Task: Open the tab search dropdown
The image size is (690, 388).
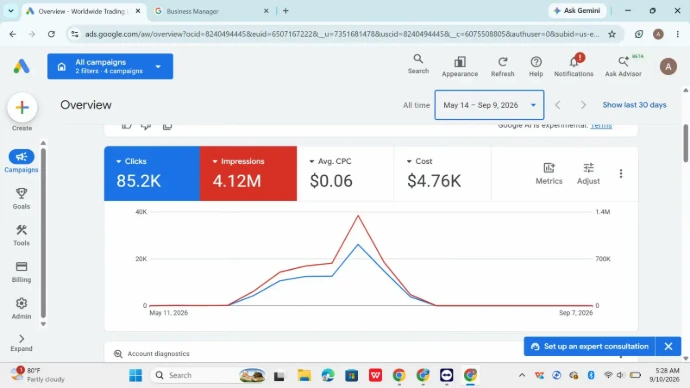Action: (x=11, y=11)
